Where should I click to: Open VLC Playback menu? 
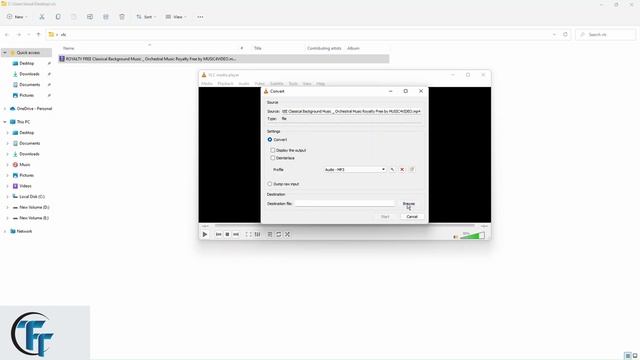click(225, 84)
